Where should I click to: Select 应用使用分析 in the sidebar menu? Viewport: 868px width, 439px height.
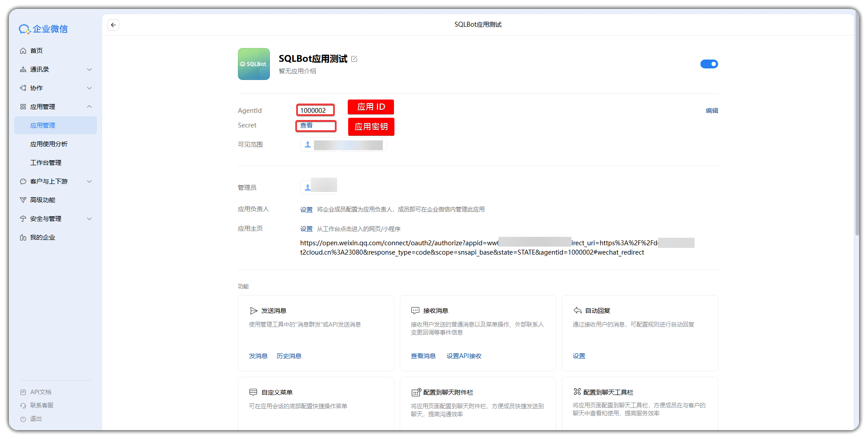49,144
